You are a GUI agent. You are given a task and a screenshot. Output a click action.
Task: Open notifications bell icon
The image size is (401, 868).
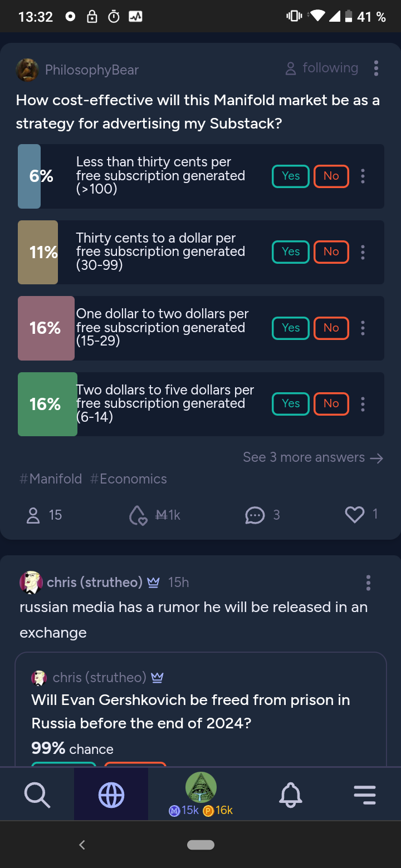pos(290,795)
